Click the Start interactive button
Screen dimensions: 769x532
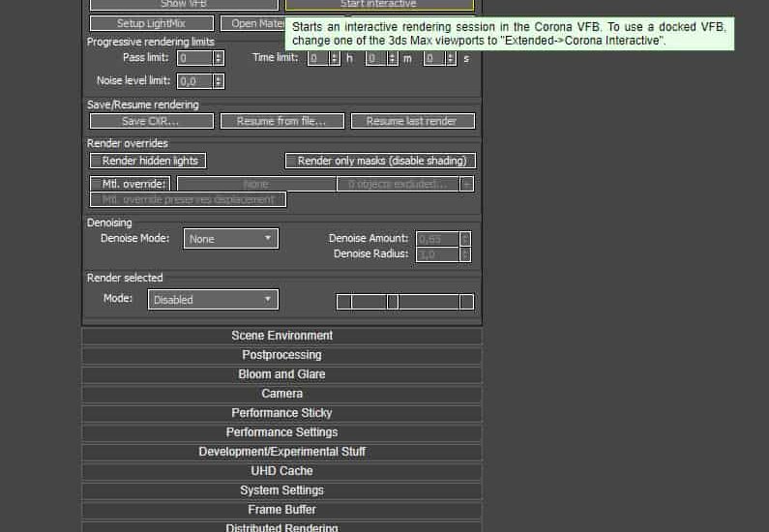(x=379, y=5)
